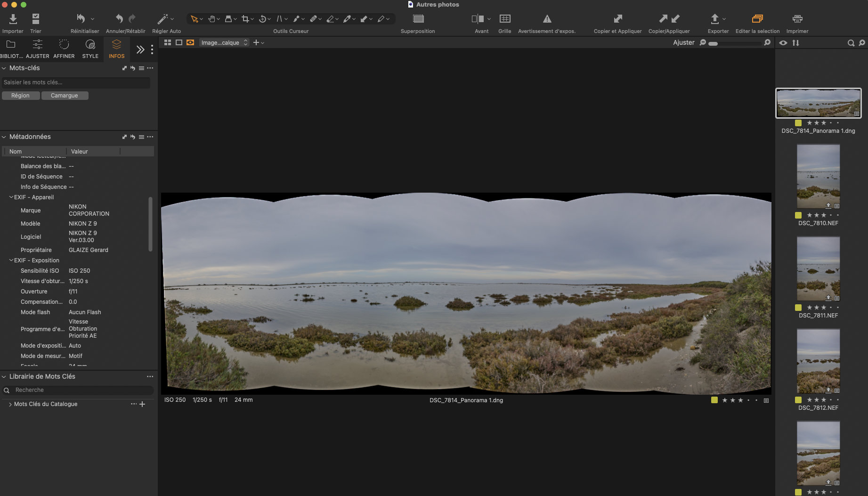
Task: Collapse the Mots-clés panel
Action: click(x=4, y=68)
